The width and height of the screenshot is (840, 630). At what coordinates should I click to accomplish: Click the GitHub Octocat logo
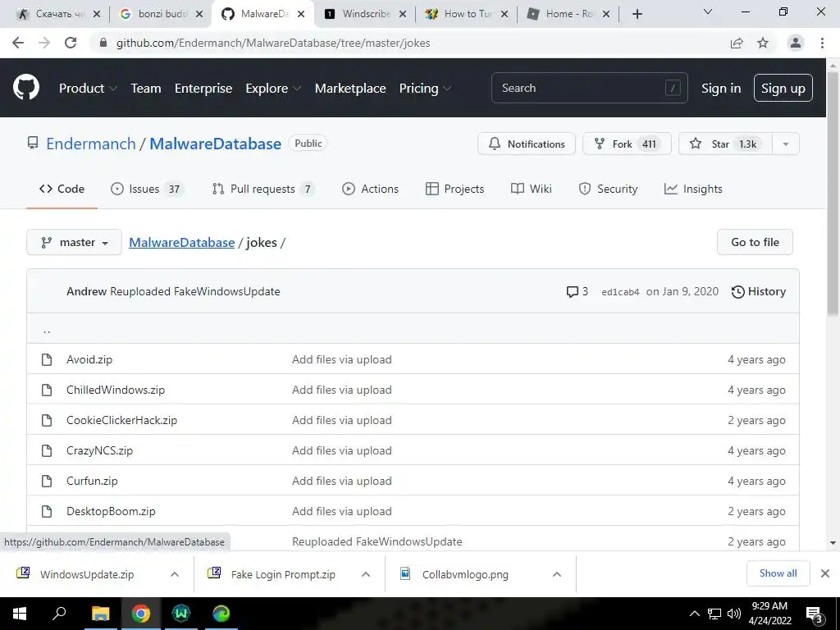pos(25,88)
